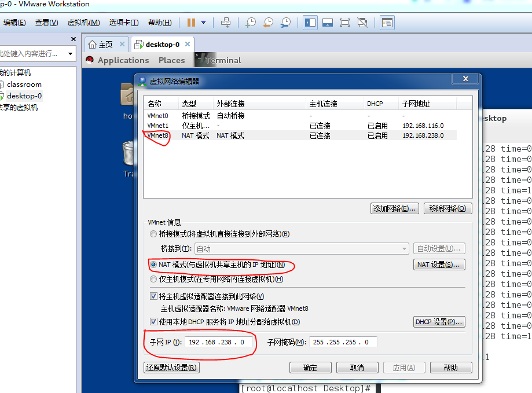
Task: Open the snapshot manager toolbar icon
Action: 285,23
